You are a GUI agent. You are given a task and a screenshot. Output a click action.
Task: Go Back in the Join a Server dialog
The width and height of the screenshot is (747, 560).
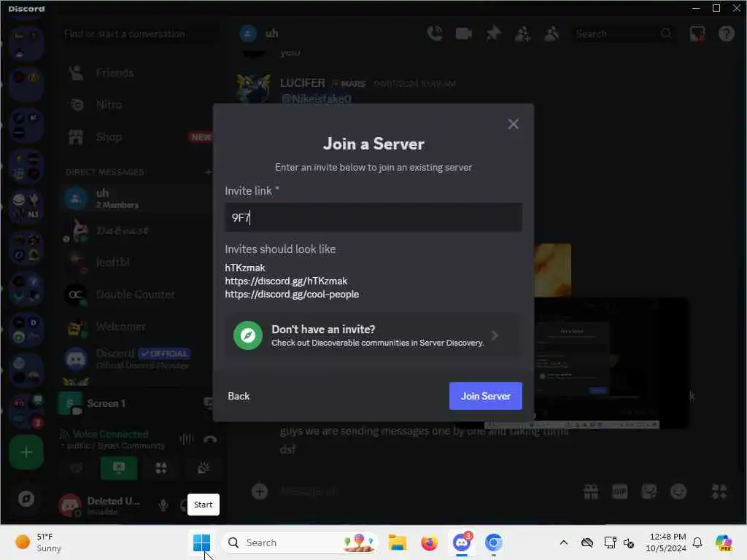pos(239,396)
